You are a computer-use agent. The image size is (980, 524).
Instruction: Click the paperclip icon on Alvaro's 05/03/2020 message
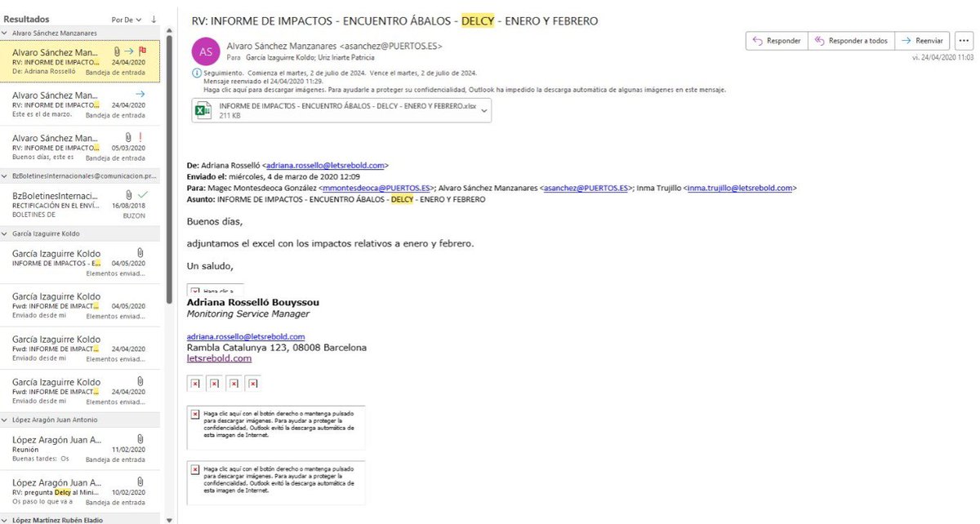pyautogui.click(x=128, y=137)
